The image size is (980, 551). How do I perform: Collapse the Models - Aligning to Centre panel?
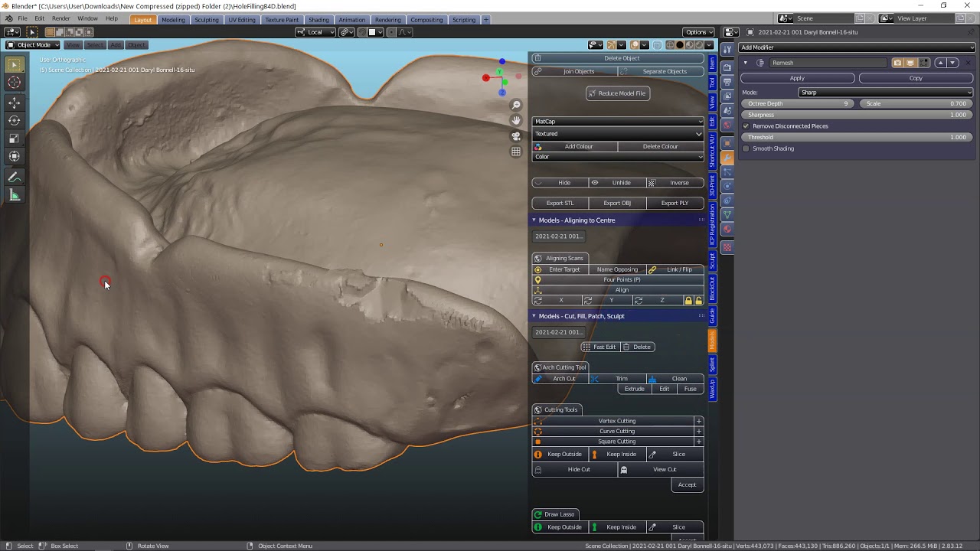[534, 220]
